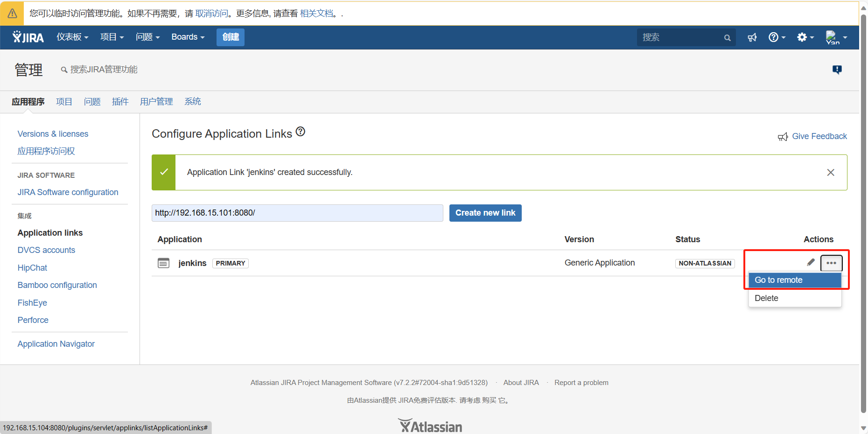Select the 应用程序 admin tab
This screenshot has width=868, height=434.
tap(28, 102)
